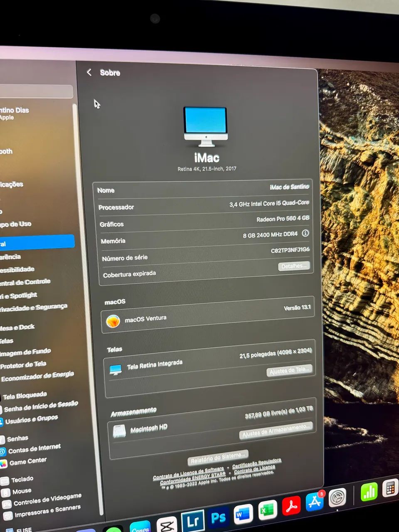Launch Lightroom from the Dock
Image resolution: width=399 pixels, height=532 pixels.
tap(194, 520)
